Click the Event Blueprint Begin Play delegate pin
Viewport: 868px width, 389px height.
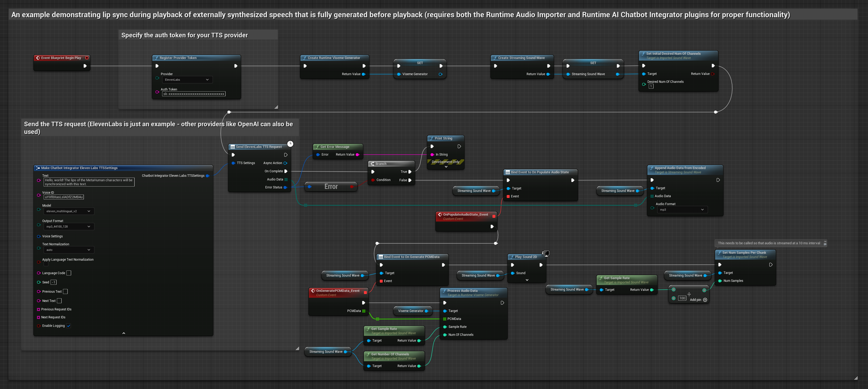point(87,58)
